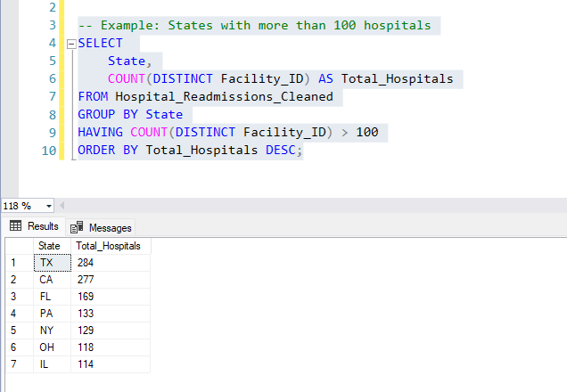Image resolution: width=567 pixels, height=392 pixels.
Task: Select the State column header
Action: [52, 246]
